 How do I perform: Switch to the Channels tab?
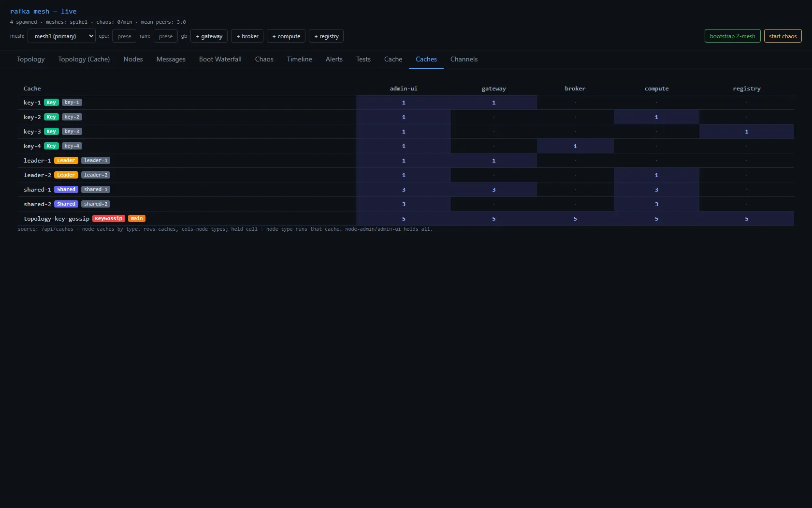pyautogui.click(x=464, y=59)
